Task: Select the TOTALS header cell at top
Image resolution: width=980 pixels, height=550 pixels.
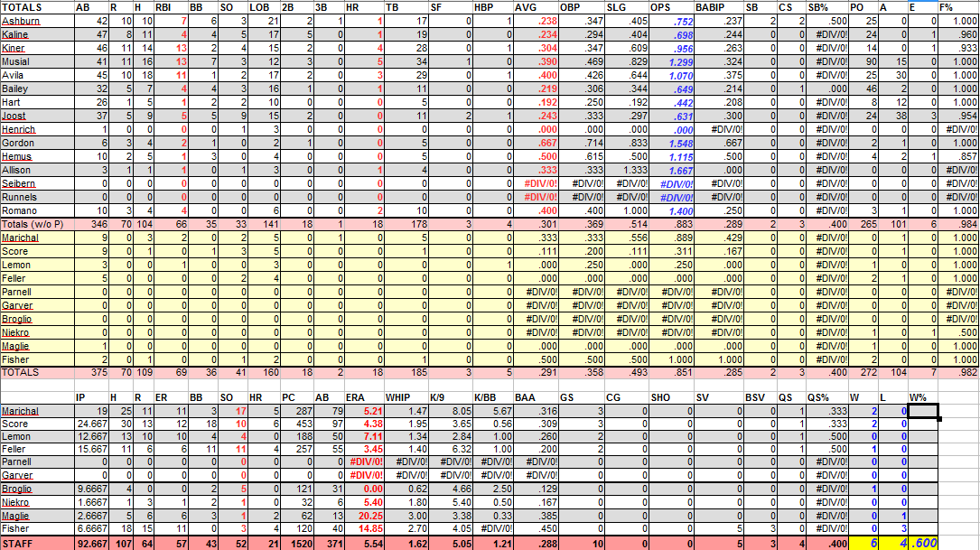Action: 37,7
